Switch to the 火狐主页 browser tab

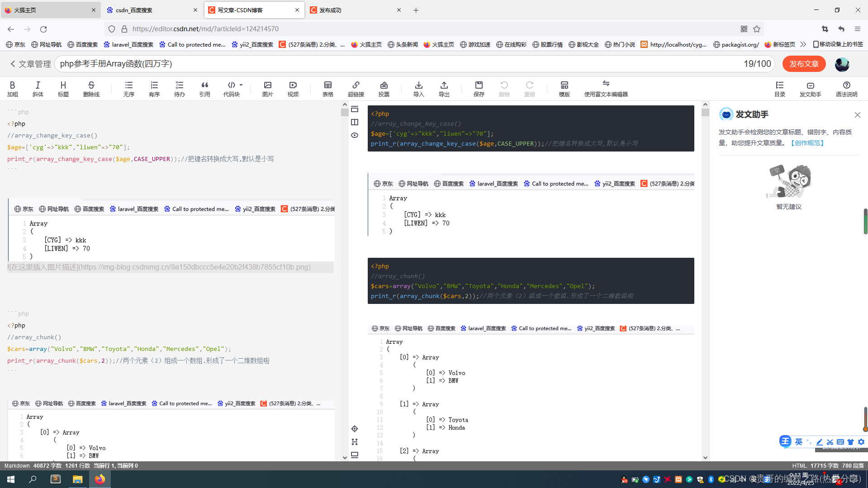pos(51,10)
